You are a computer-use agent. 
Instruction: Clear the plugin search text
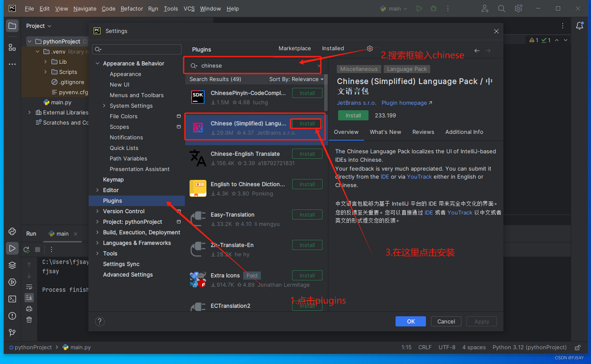pos(319,66)
